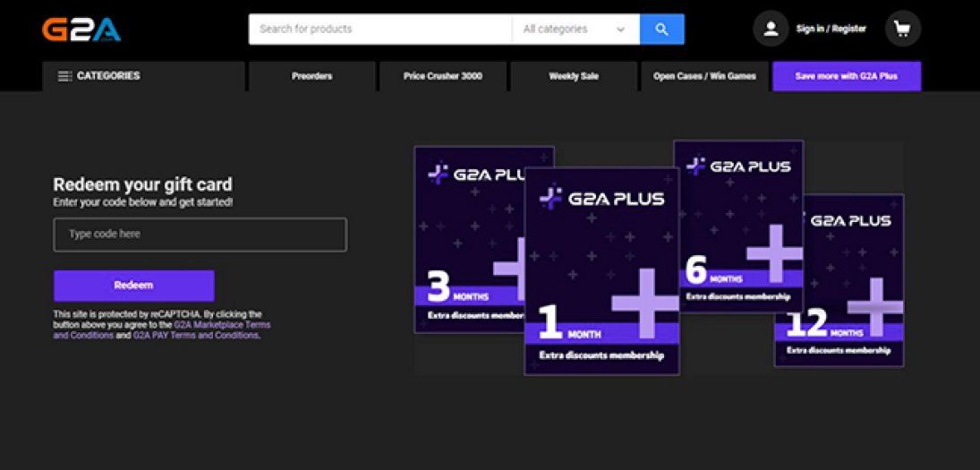Select the 3 Months G2A Plus card
Screen dimensions: 980x470
[x=469, y=241]
